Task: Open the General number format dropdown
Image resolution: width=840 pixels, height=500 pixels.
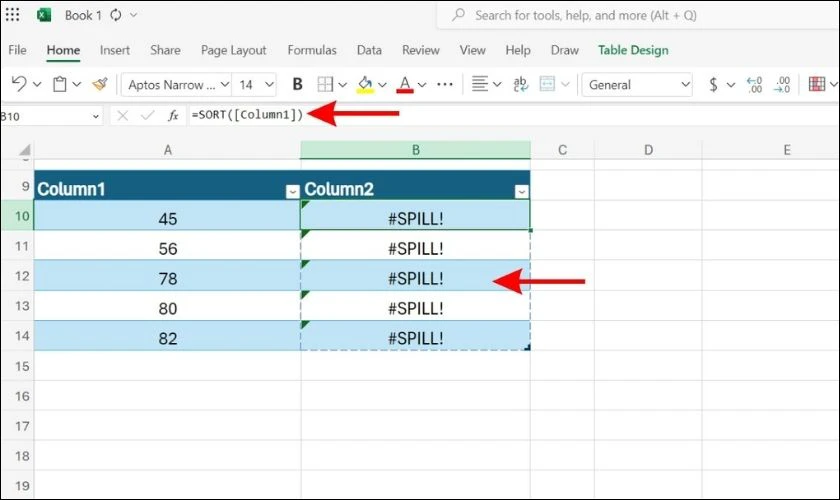Action: [x=638, y=85]
